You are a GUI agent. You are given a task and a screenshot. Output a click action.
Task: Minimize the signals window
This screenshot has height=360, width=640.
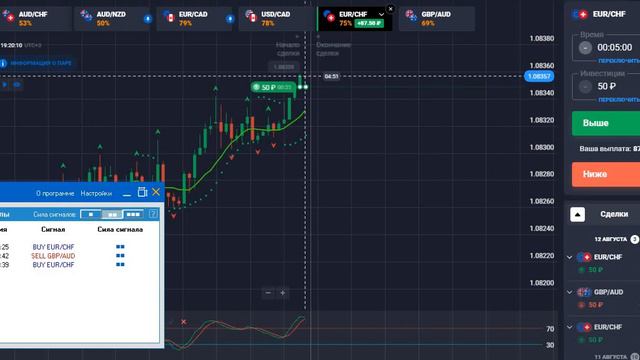[x=127, y=193]
